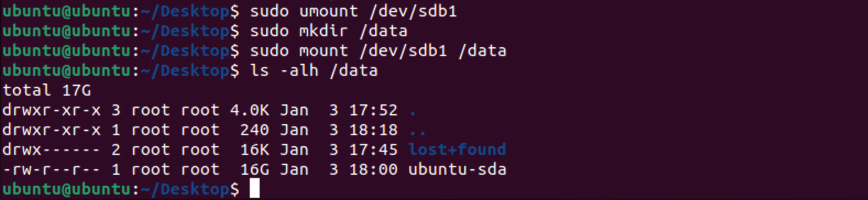Click the 'total 17G' output line

coord(47,90)
